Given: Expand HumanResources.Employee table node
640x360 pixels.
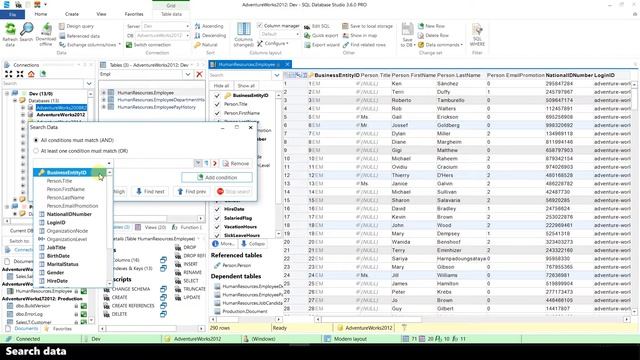Looking at the screenshot, I should click(x=104, y=93).
